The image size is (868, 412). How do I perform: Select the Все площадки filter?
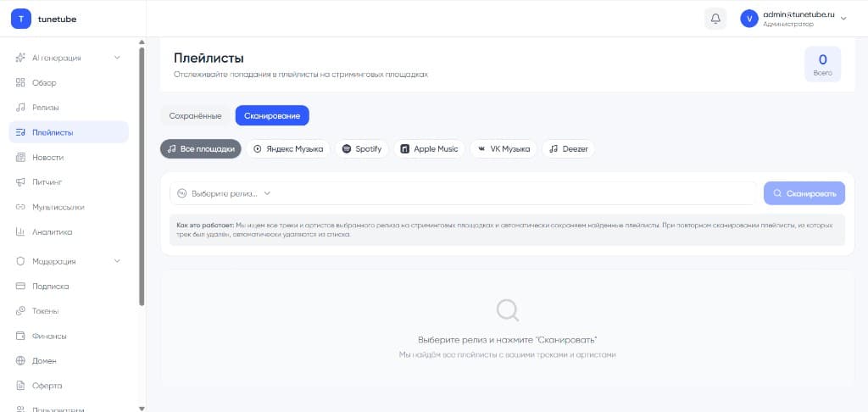coord(201,149)
